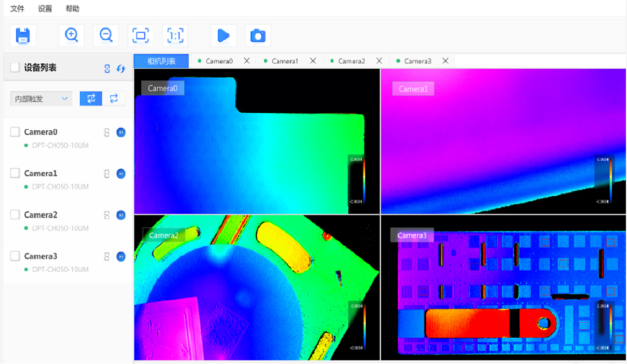Open the 文件 menu
The image size is (627, 364).
pos(17,8)
